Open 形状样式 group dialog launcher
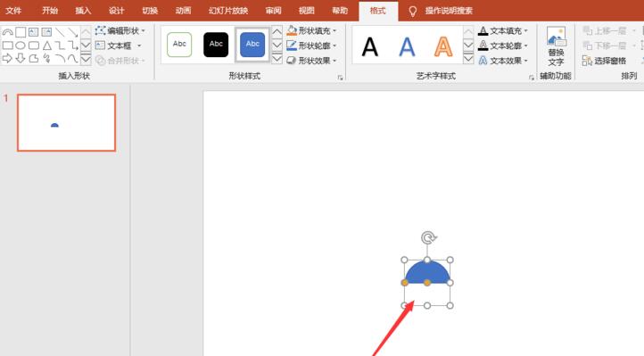Image resolution: width=644 pixels, height=356 pixels. (x=340, y=78)
